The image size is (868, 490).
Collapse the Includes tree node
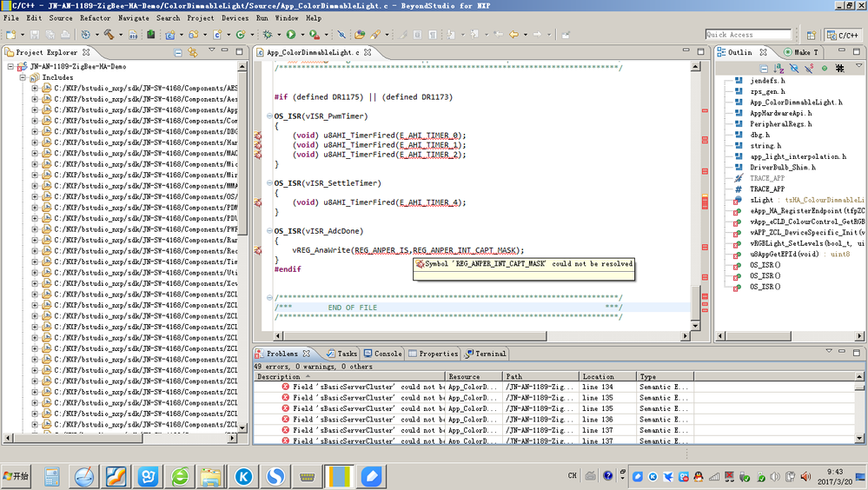click(x=22, y=77)
